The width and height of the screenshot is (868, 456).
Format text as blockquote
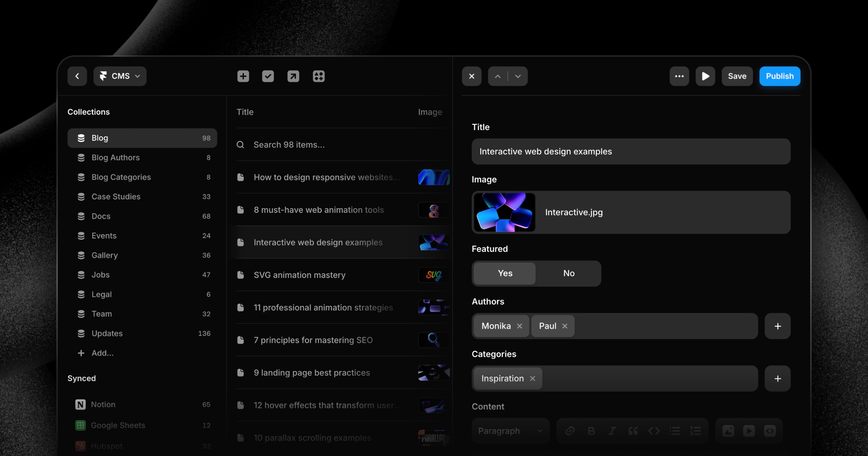point(633,431)
